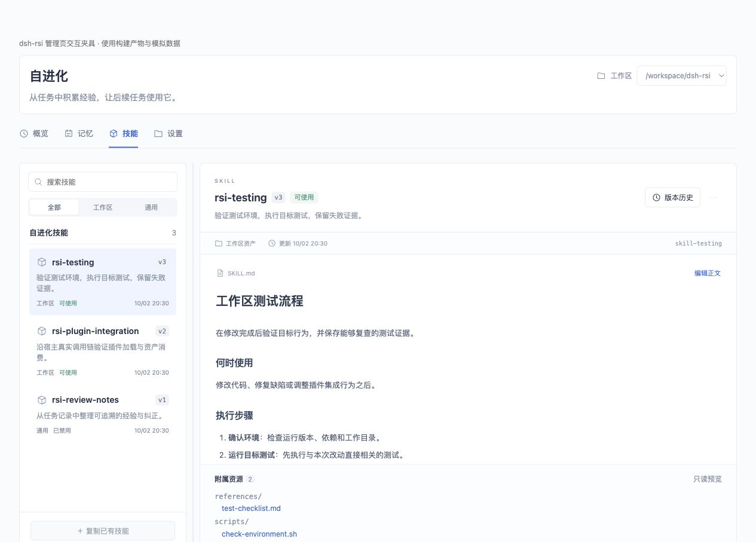Click the cube icon of rsi-plugin-integration row
The width and height of the screenshot is (756, 542).
[42, 331]
